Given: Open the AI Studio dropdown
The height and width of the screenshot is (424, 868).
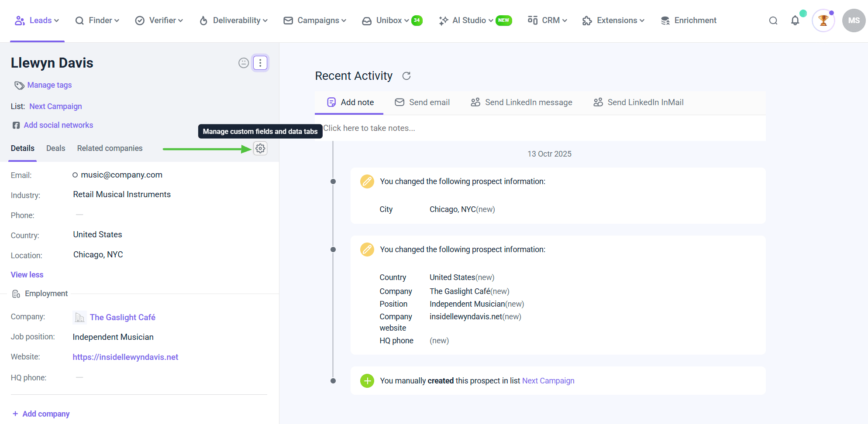Looking at the screenshot, I should (466, 21).
